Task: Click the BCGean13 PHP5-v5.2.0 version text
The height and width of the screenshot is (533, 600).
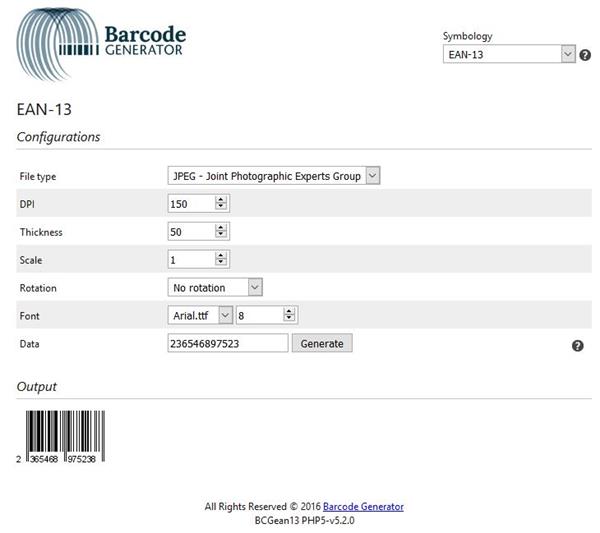Action: point(305,520)
